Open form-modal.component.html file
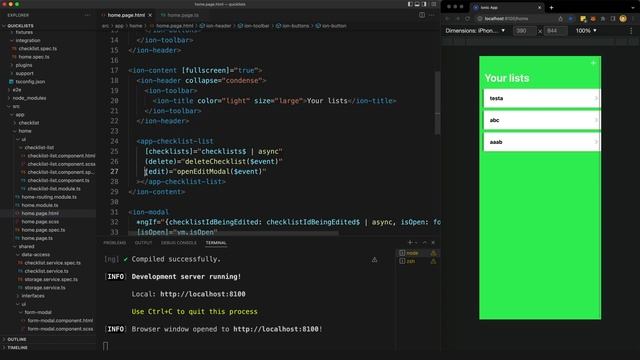Viewport: 640px width, 360px height. [60, 320]
